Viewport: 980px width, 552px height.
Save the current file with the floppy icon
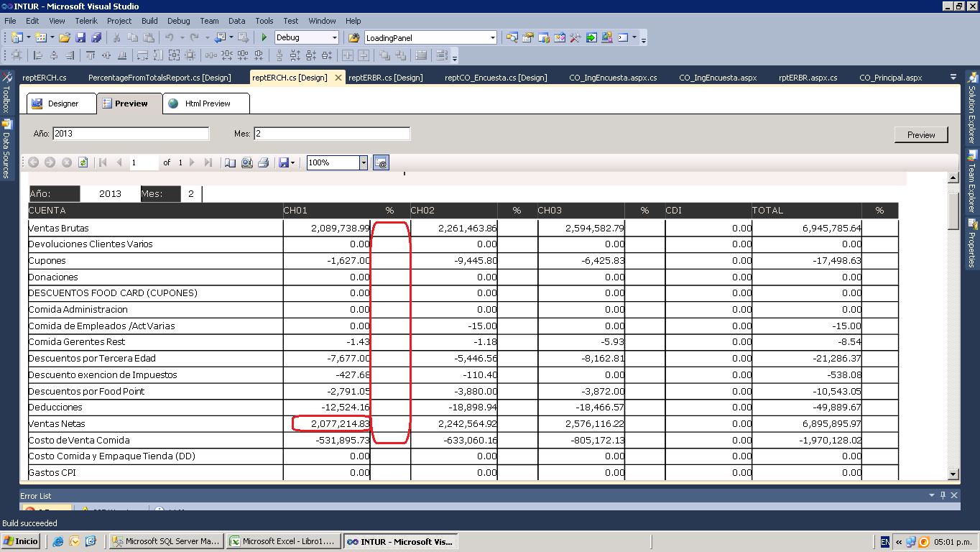click(x=80, y=37)
